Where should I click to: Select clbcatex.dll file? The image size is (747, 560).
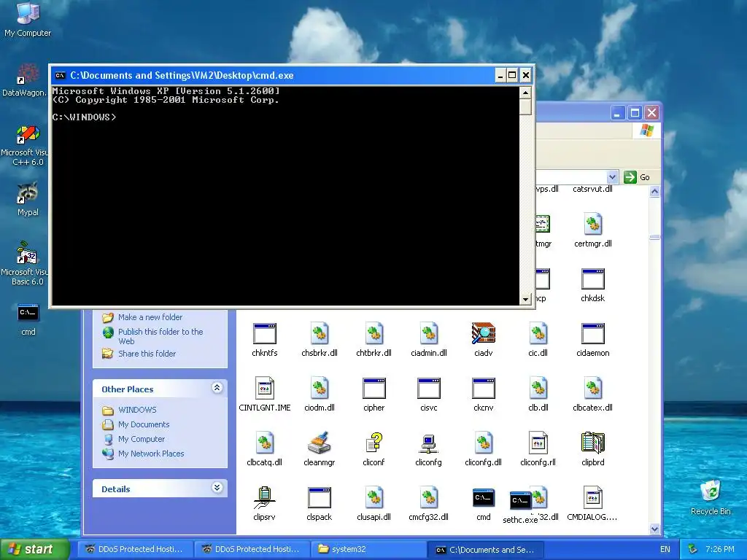pyautogui.click(x=592, y=394)
